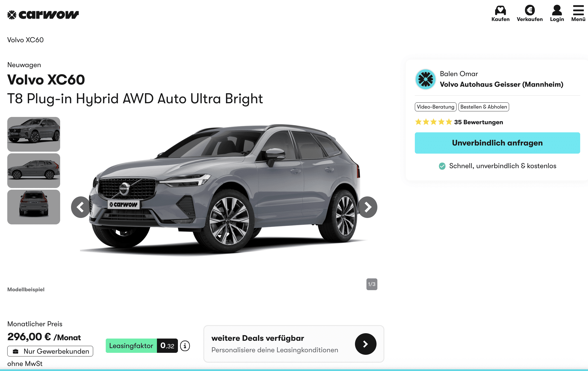
Task: Show Leasingfaktor info icon details
Action: pos(185,346)
